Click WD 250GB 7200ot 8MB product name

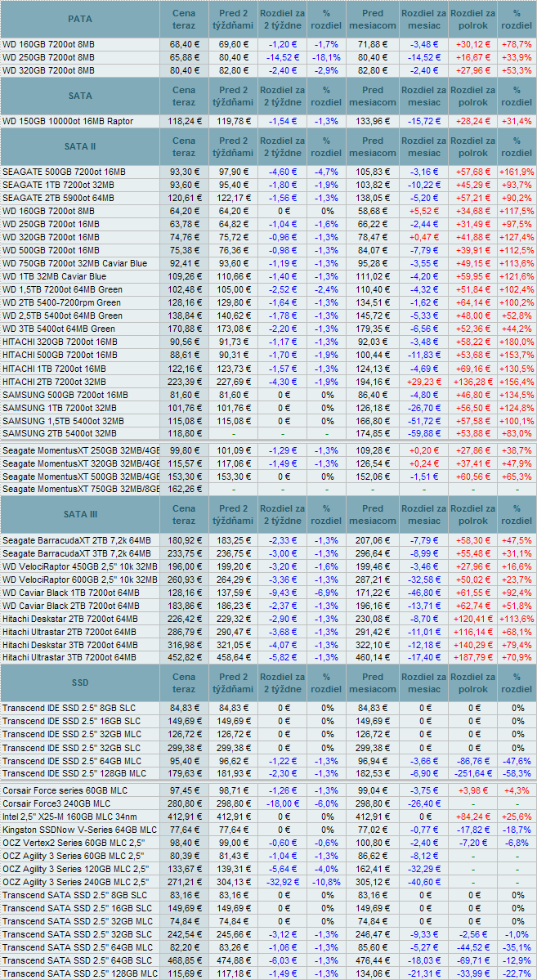click(49, 57)
